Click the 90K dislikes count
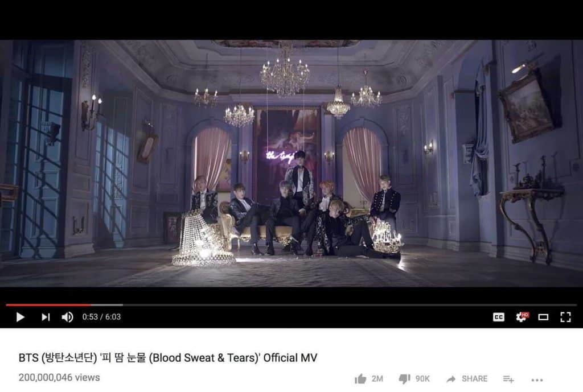This screenshot has width=583, height=392. pyautogui.click(x=422, y=378)
